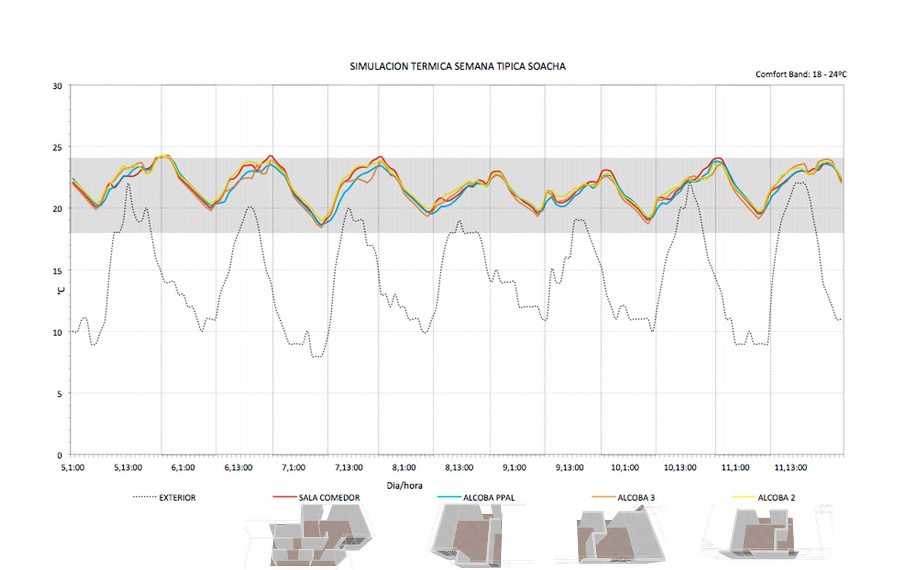
Task: Click the Comfort Band 18 - 24ºC label
Action: point(801,74)
